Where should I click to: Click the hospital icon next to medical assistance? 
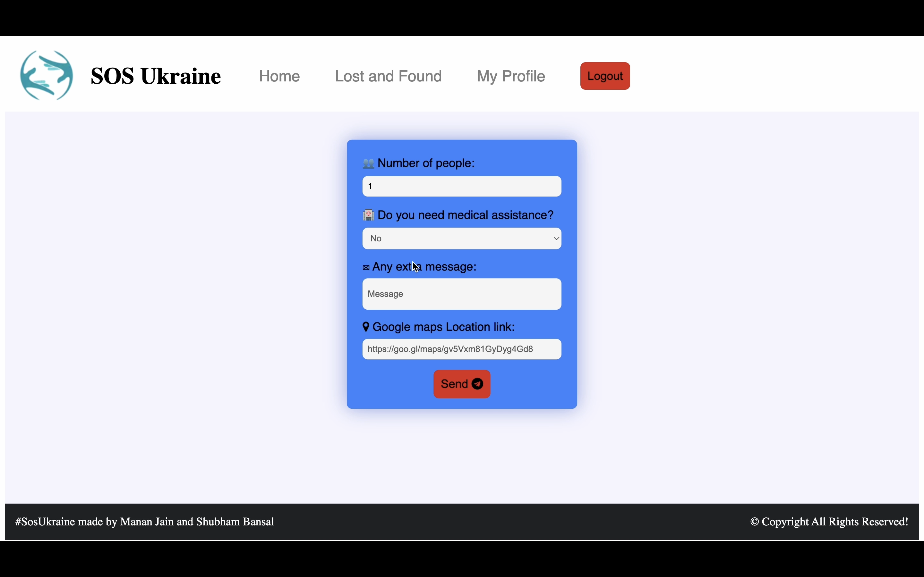[x=368, y=215]
